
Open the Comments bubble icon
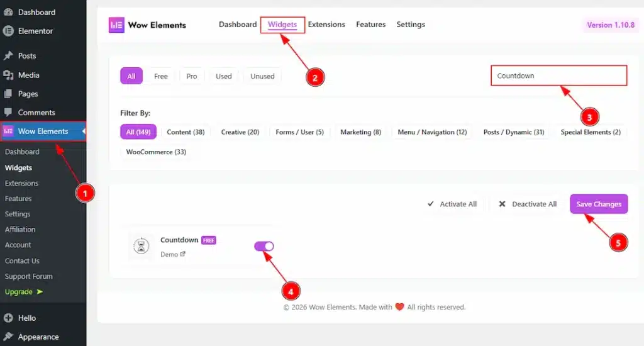click(x=8, y=113)
